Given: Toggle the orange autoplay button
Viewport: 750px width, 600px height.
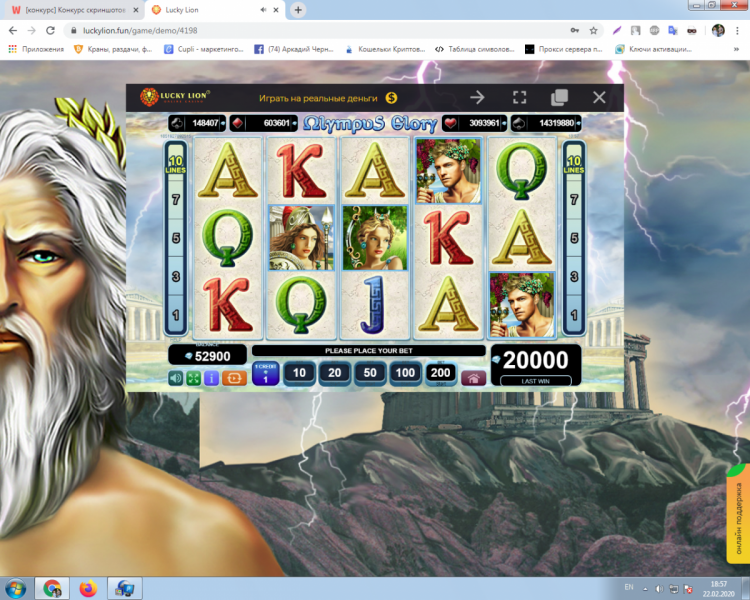Looking at the screenshot, I should click(233, 378).
